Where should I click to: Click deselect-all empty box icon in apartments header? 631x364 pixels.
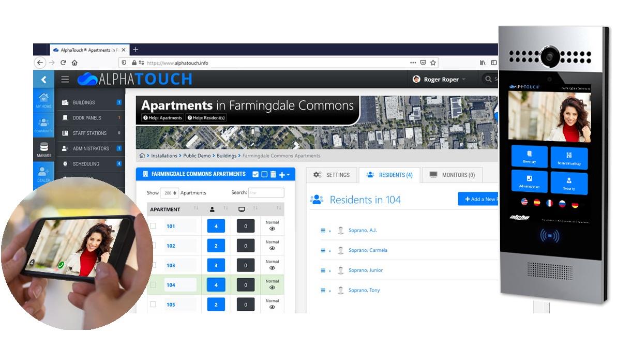coord(264,174)
